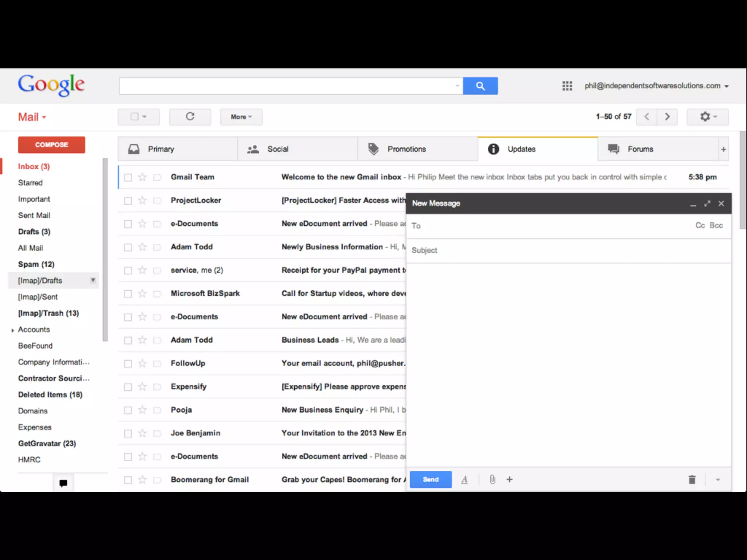Select the ProjectLocker email checkbox
The width and height of the screenshot is (747, 560).
tap(128, 201)
